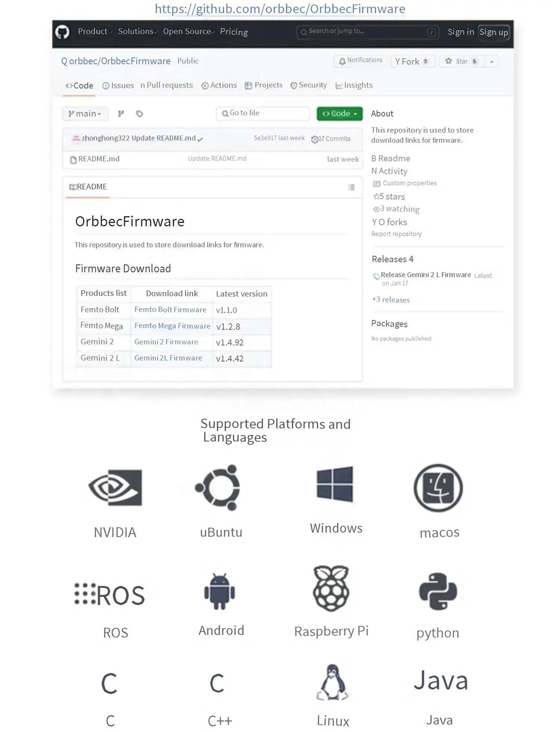
Task: Click the branches icon beside main
Action: (121, 114)
